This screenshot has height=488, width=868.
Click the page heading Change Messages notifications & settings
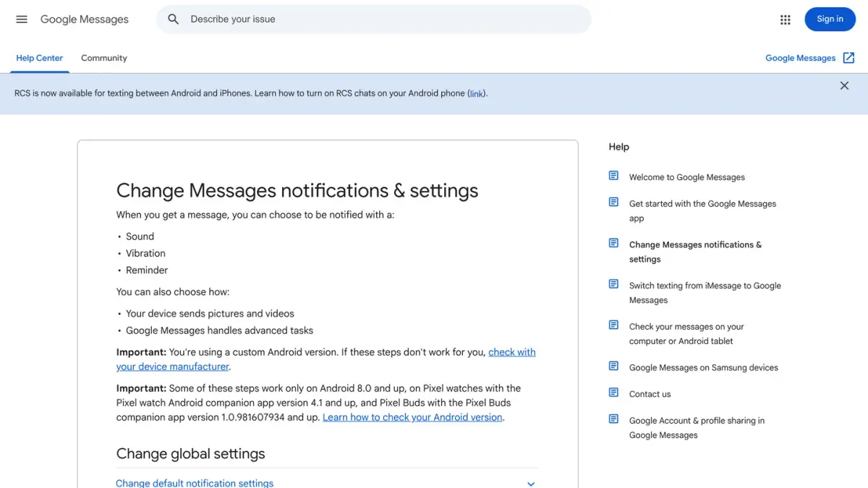coord(297,191)
